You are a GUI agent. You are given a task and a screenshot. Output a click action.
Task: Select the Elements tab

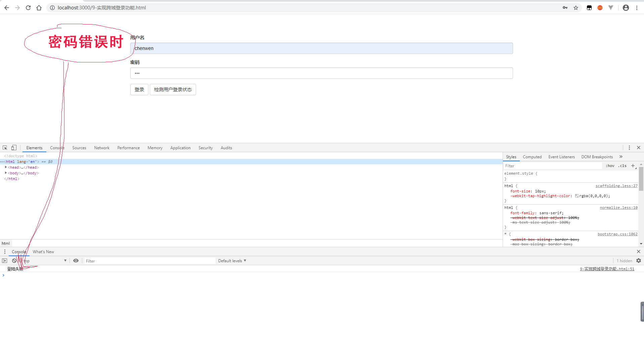(34, 148)
